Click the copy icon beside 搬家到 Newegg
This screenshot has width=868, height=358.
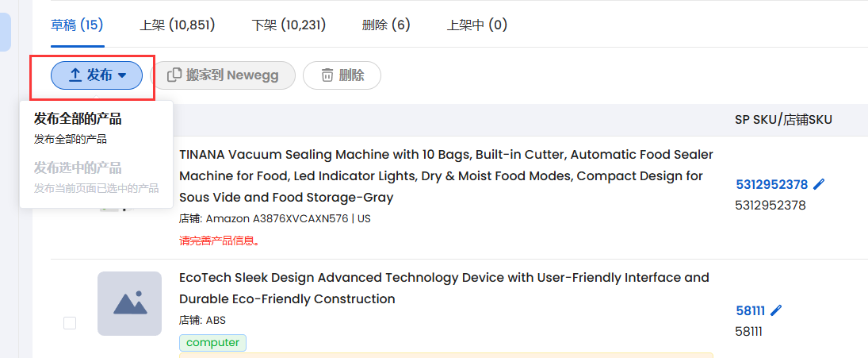coord(174,75)
